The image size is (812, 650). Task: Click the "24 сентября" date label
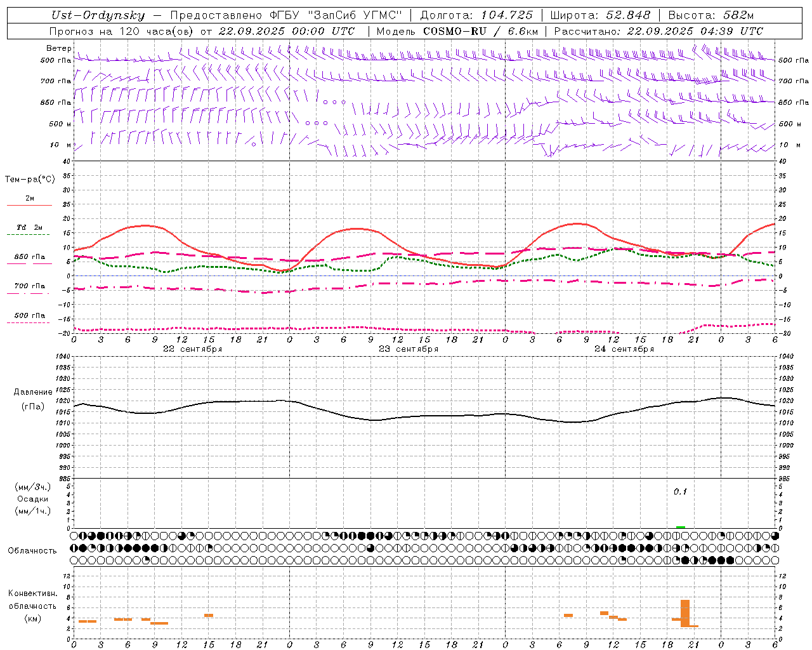624,349
